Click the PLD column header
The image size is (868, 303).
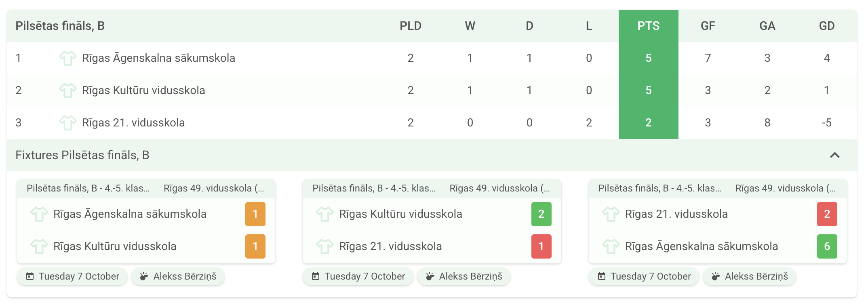click(x=410, y=26)
